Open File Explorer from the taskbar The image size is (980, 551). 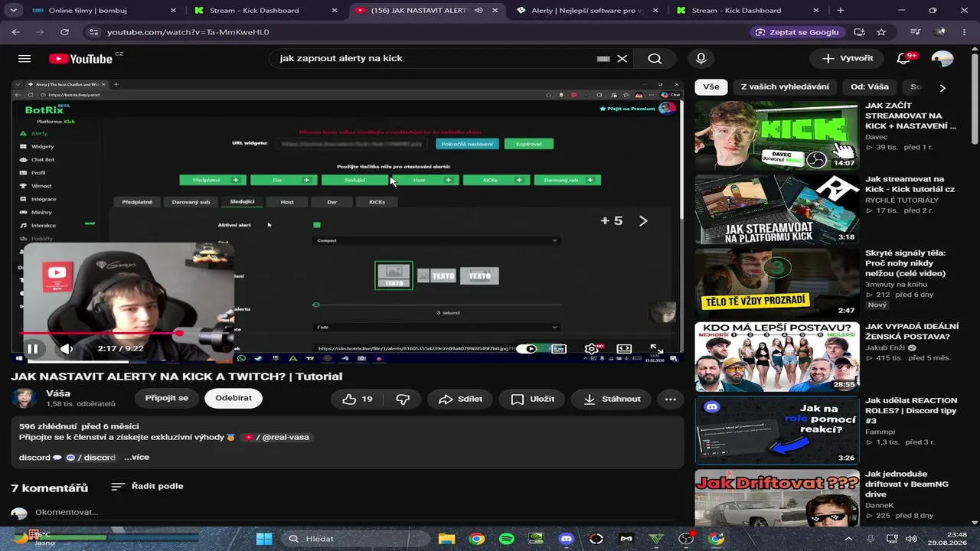(446, 539)
